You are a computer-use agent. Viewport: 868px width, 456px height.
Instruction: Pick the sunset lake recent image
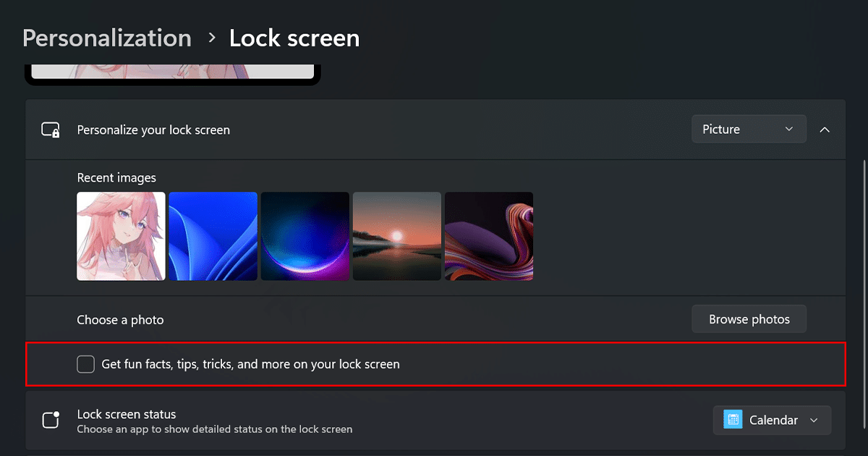397,236
